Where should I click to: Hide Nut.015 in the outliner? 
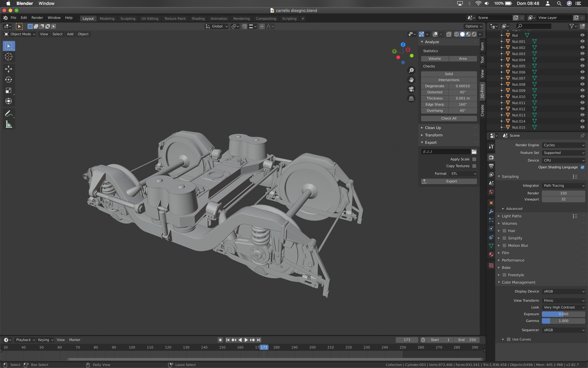582,127
